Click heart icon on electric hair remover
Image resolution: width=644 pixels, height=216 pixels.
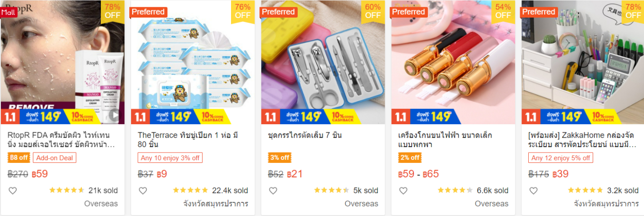point(403,191)
